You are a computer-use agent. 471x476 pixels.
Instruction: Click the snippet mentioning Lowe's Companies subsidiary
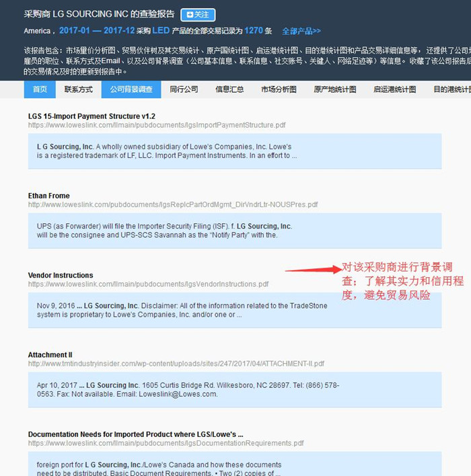point(235,151)
